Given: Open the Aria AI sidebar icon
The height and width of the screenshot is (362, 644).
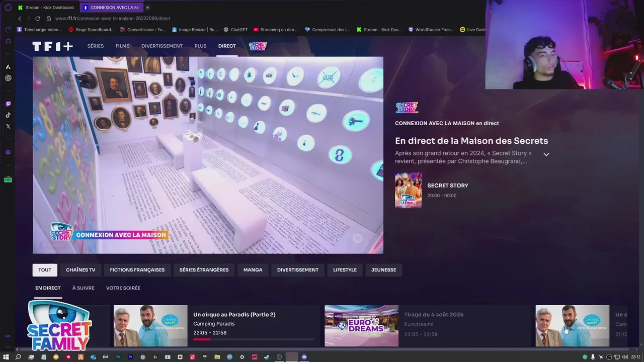Looking at the screenshot, I should click(x=8, y=67).
